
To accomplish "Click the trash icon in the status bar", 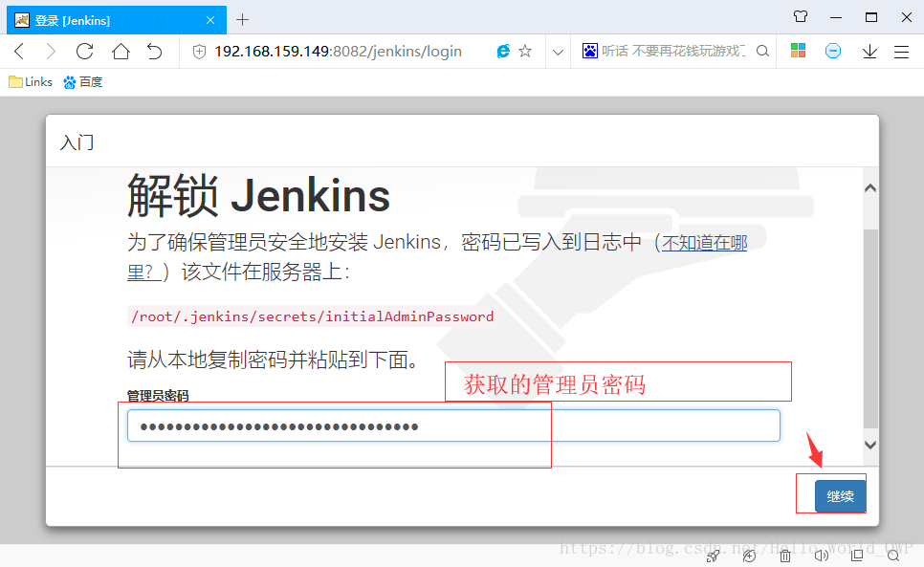I will pyautogui.click(x=785, y=556).
